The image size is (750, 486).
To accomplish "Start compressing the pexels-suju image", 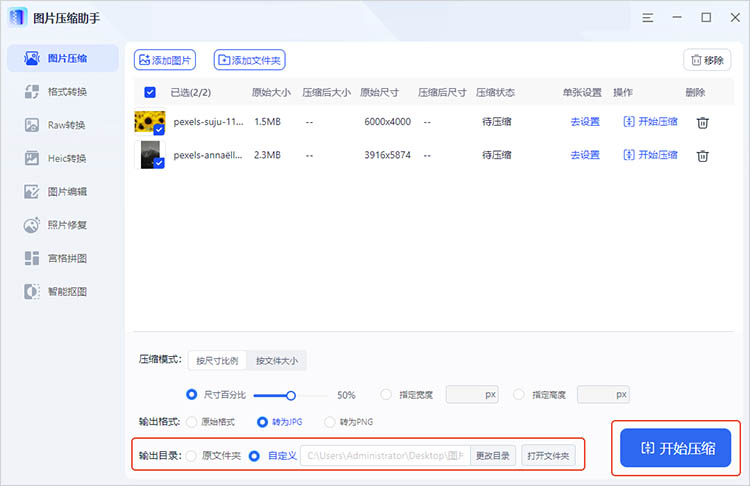I will [x=650, y=122].
